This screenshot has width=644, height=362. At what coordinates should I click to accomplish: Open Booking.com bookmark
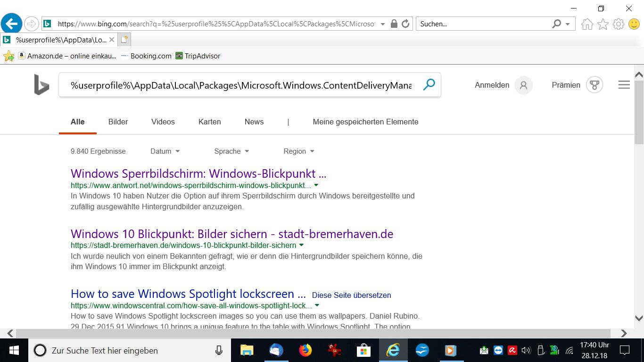coord(146,56)
